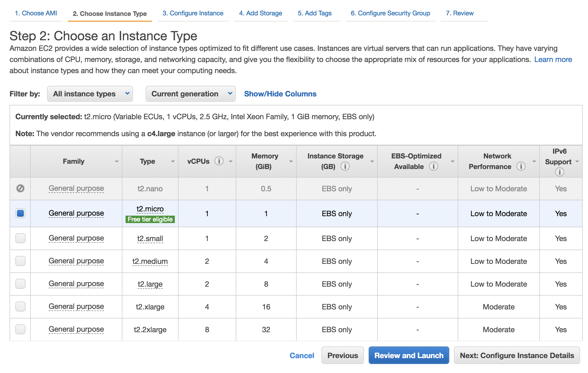Go to the 4. Add Storage step

pos(261,13)
